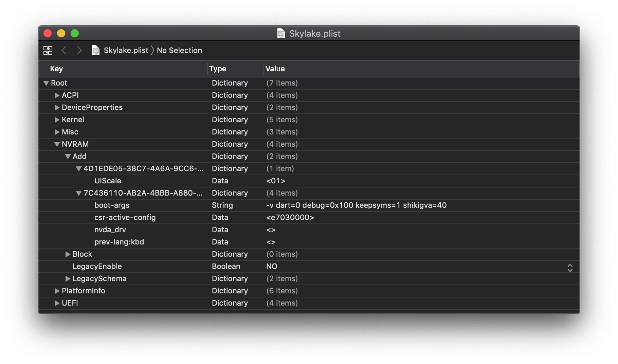Image resolution: width=618 pixels, height=364 pixels.
Task: Click the prev-lang:kbd empty data value
Action: 271,242
